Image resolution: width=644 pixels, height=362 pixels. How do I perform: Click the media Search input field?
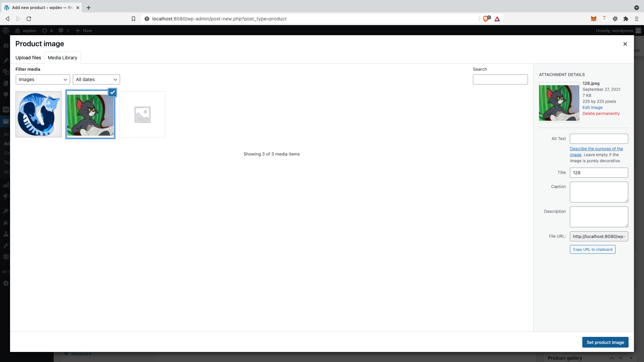[x=500, y=79]
